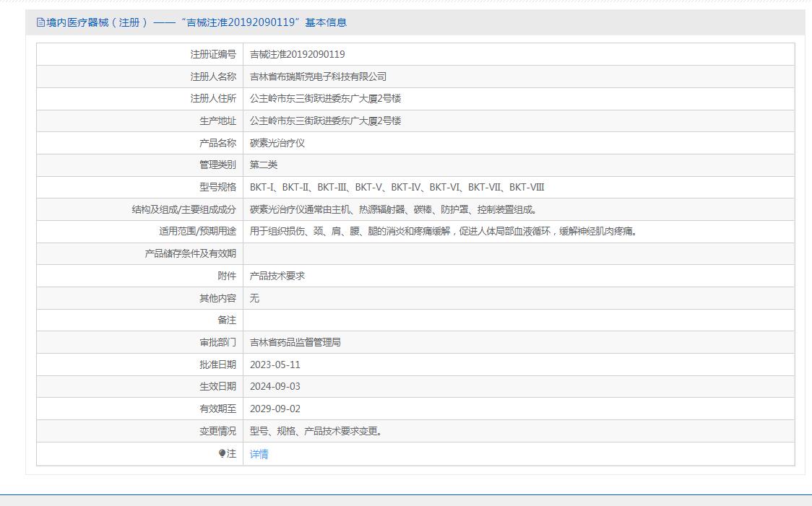Click the 结构及组成/主要组成成分 label
This screenshot has height=506, width=812.
click(x=183, y=209)
